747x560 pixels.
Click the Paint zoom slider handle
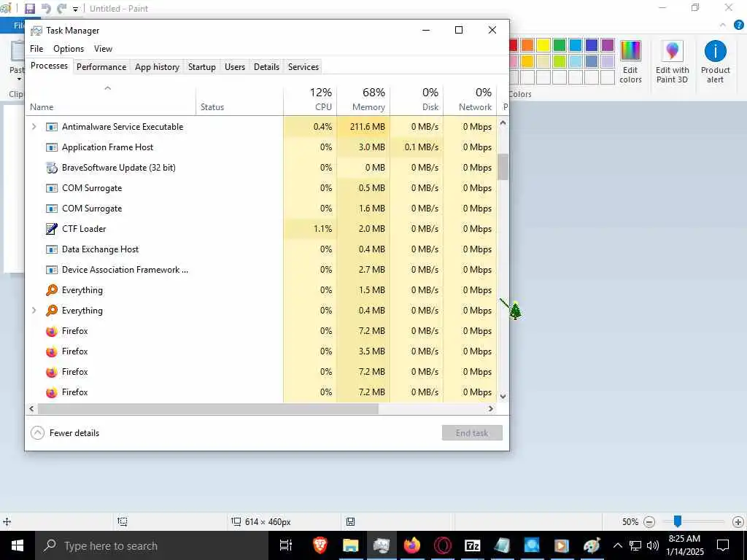678,521
